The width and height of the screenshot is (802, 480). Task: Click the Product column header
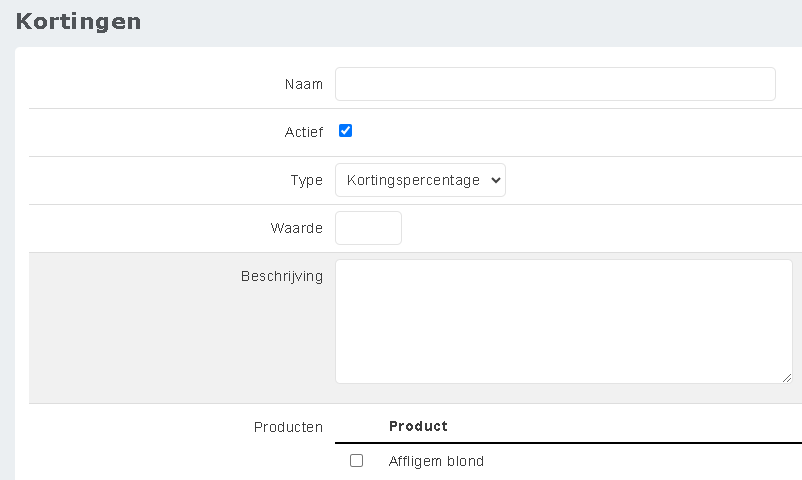[418, 426]
